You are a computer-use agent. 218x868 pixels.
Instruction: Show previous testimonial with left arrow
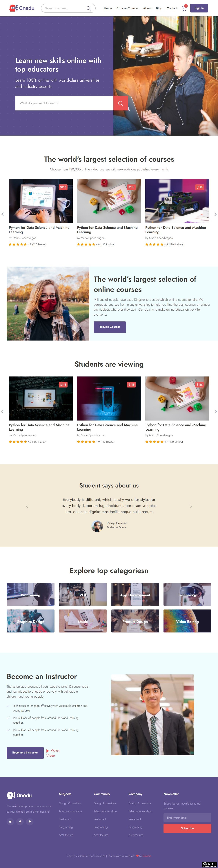tap(27, 506)
